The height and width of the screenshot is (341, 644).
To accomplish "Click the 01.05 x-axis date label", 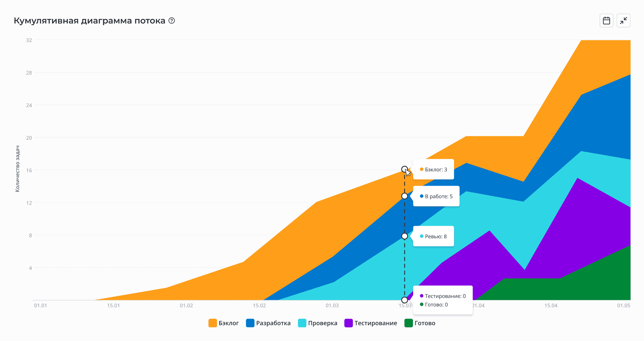I will (x=624, y=305).
